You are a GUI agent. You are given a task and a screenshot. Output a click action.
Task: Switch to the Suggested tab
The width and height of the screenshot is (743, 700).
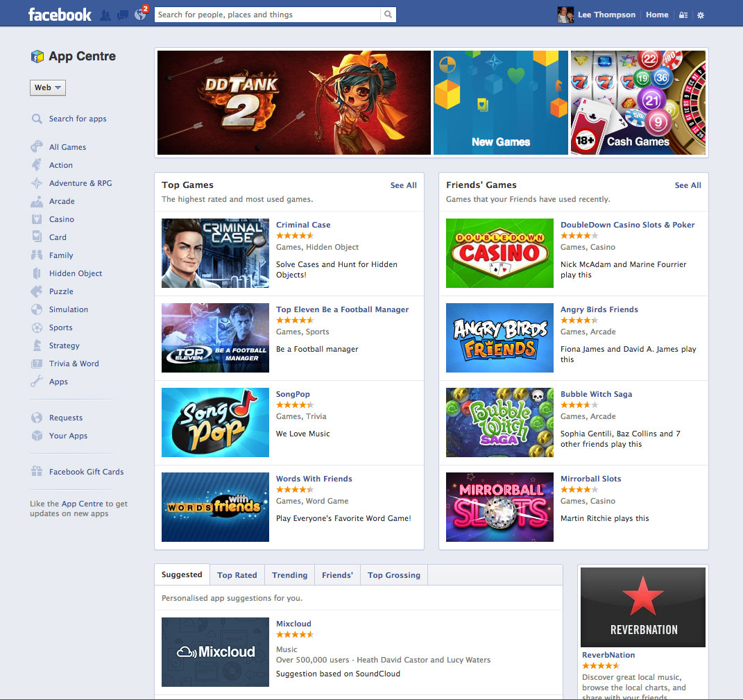(x=182, y=574)
